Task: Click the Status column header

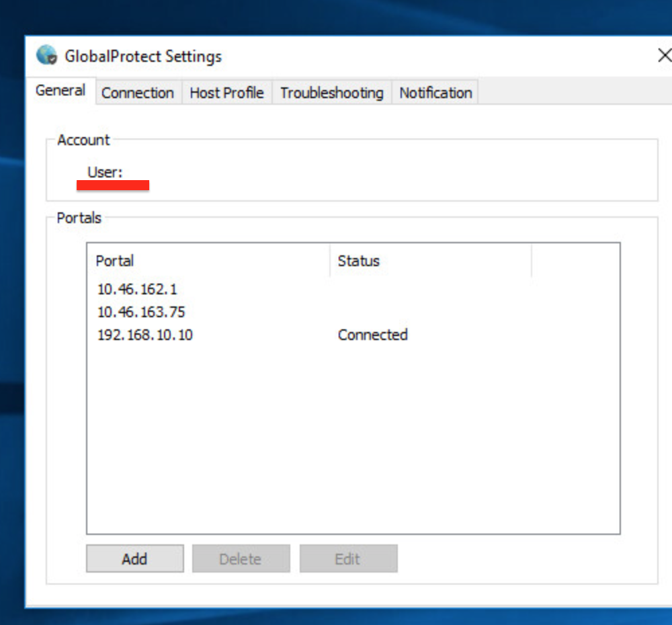Action: 431,261
